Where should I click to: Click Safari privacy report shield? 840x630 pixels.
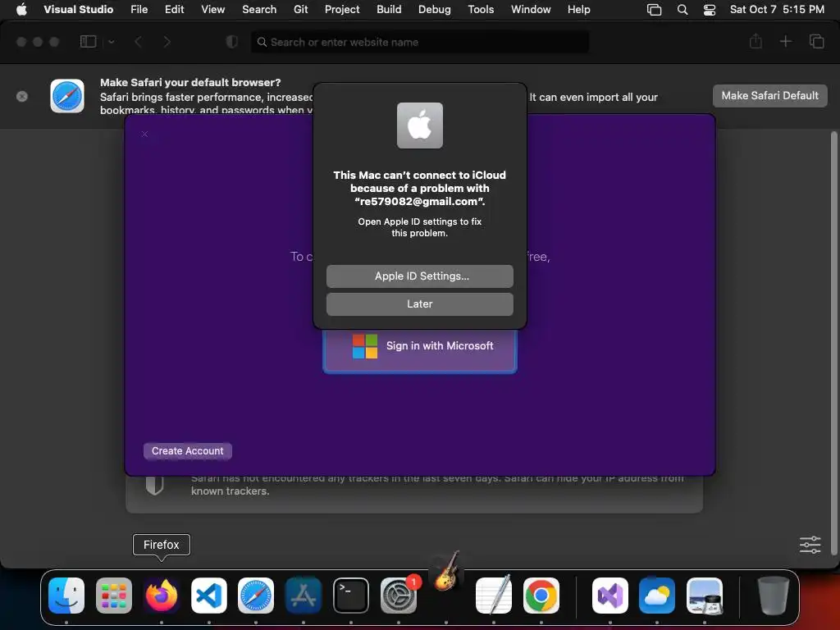155,485
